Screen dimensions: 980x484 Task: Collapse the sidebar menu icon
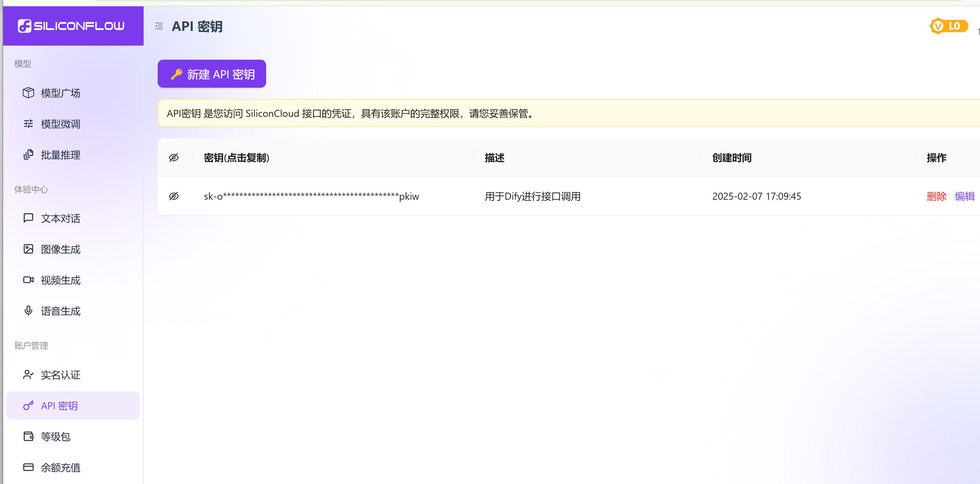tap(159, 26)
